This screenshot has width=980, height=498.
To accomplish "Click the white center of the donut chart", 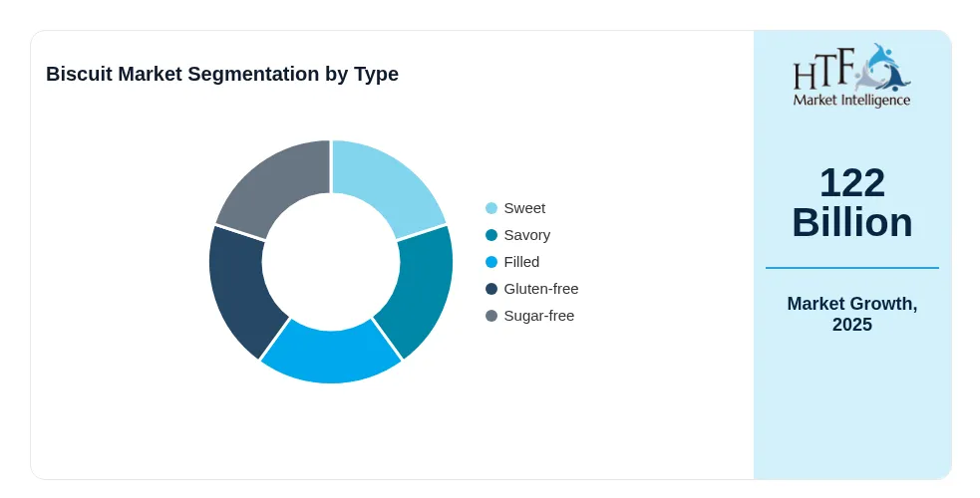I will click(331, 262).
